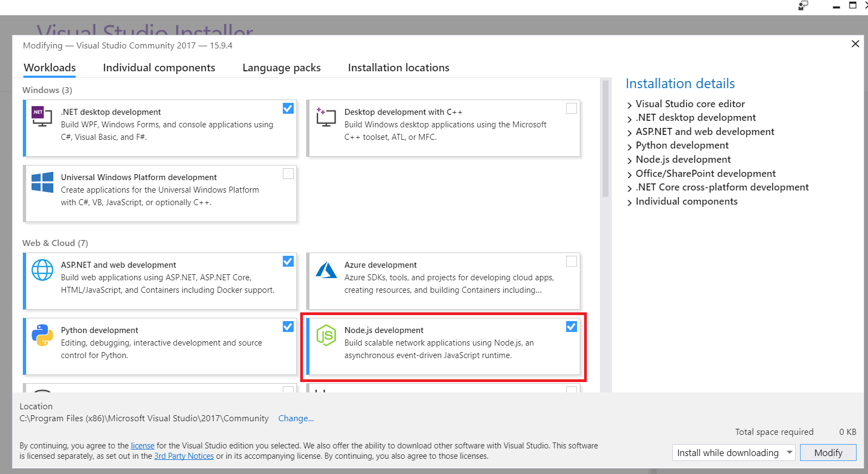Click the Desktop development with C++ icon

coord(326,116)
